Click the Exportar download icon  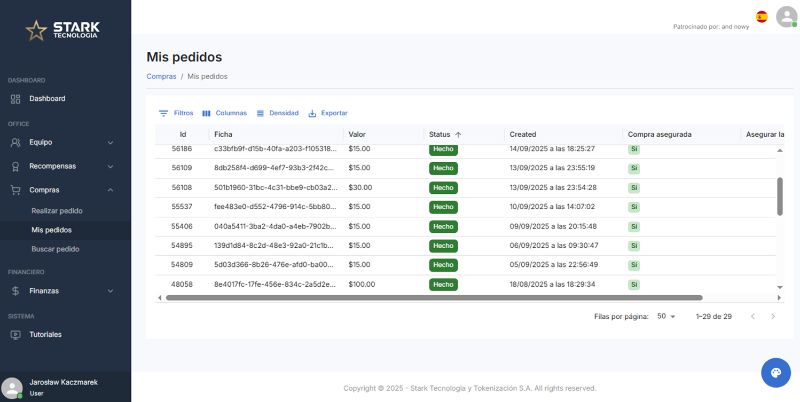pyautogui.click(x=312, y=113)
